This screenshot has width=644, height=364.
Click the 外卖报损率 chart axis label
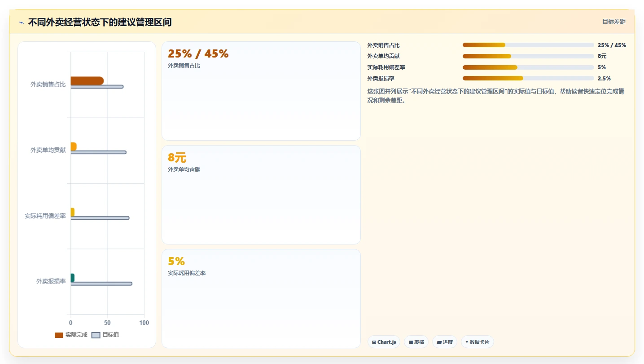51,281
